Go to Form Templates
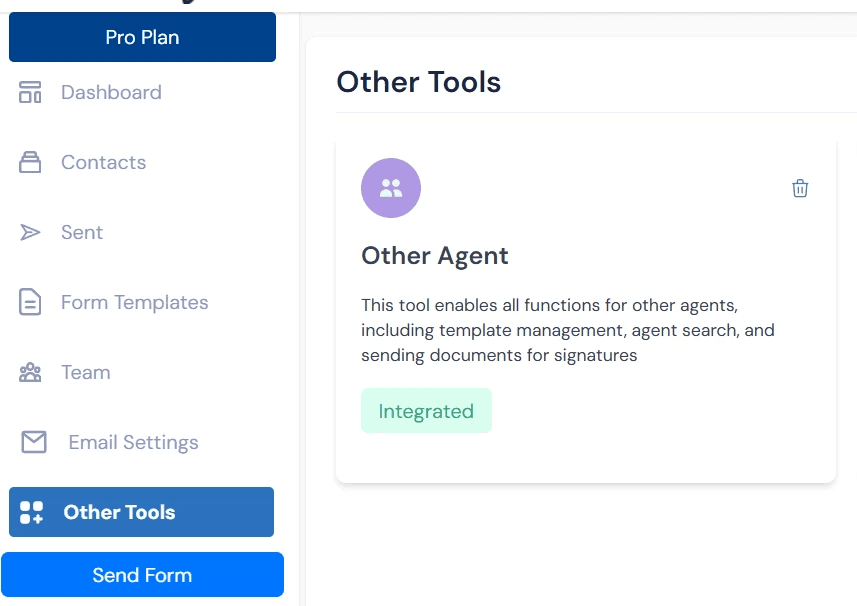 click(x=134, y=302)
